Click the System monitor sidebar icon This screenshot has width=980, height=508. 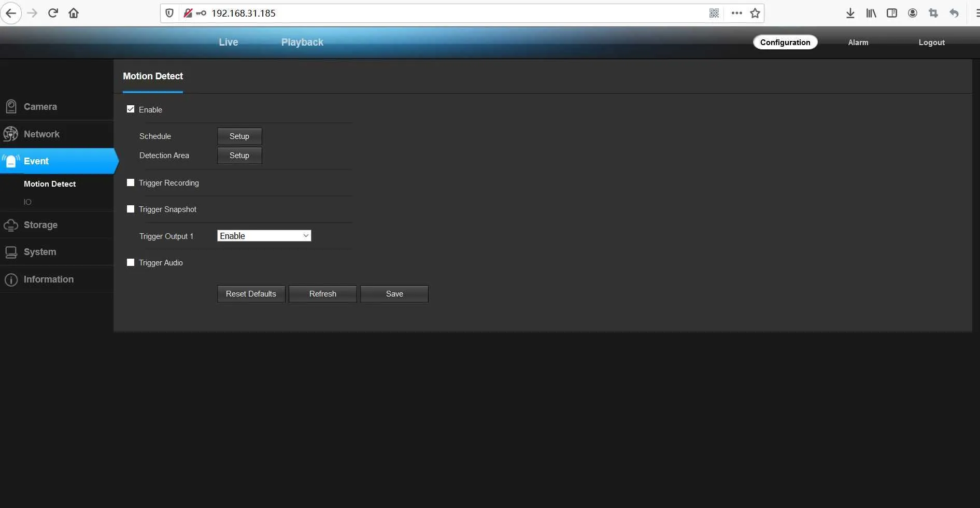11,252
